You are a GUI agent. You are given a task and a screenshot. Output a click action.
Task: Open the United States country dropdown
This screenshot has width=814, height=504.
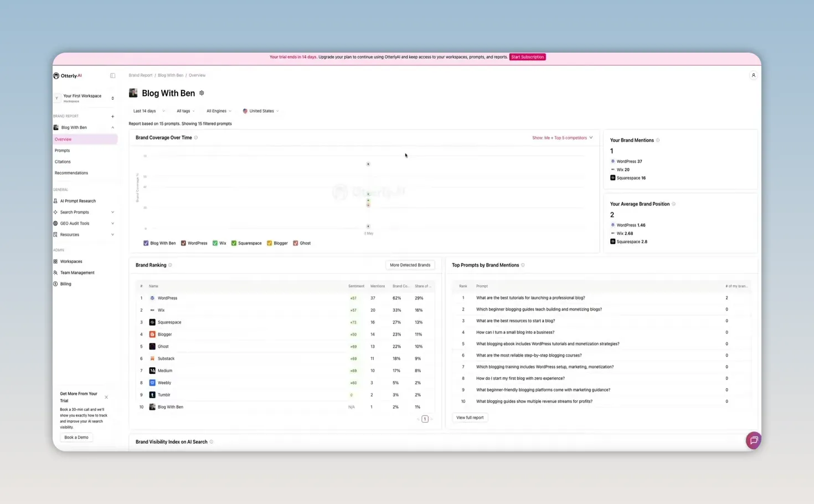coord(261,111)
